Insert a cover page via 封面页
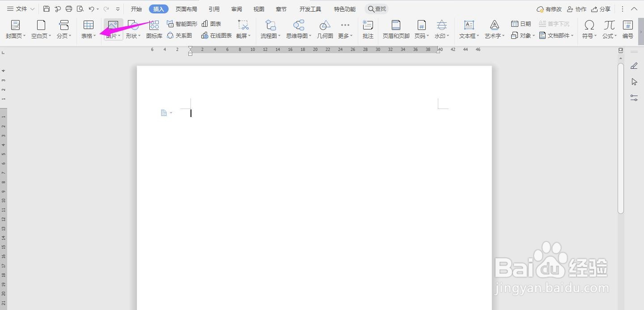 tap(16, 29)
